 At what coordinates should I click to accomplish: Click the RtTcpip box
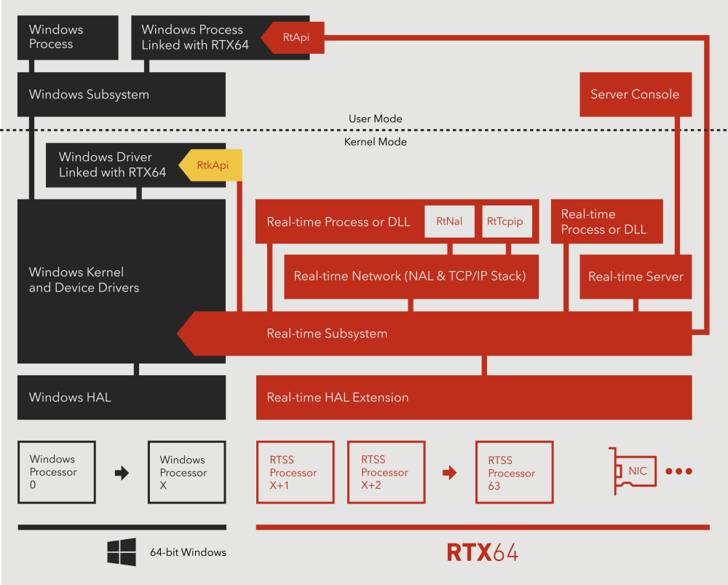click(x=507, y=221)
